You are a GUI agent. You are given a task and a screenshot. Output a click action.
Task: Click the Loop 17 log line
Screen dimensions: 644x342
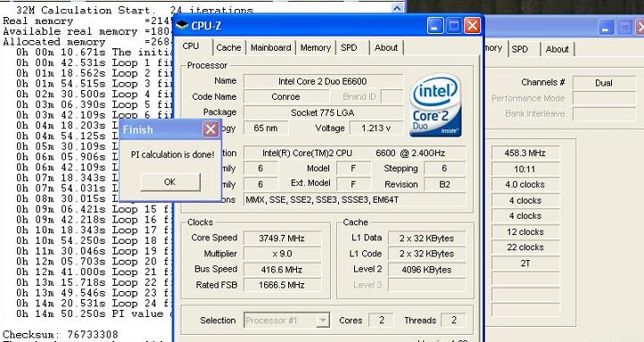pos(94,230)
